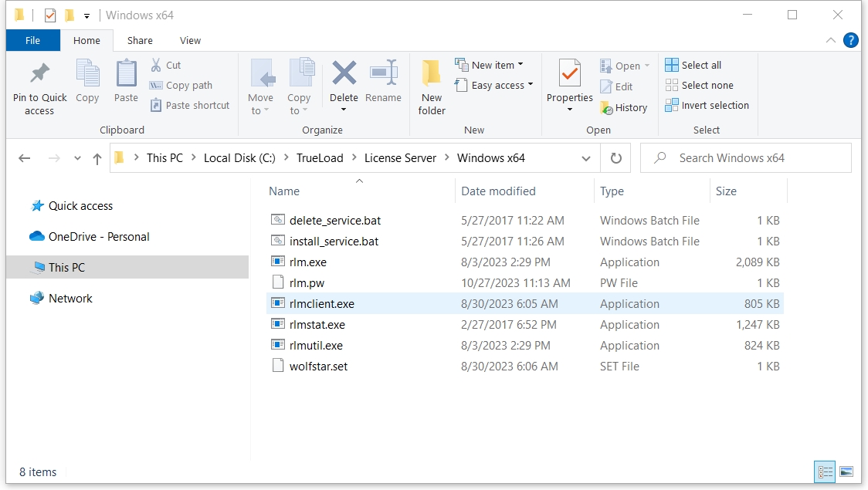Viewport: 868px width, 490px height.
Task: Click the Delete icon in ribbon
Action: click(344, 75)
